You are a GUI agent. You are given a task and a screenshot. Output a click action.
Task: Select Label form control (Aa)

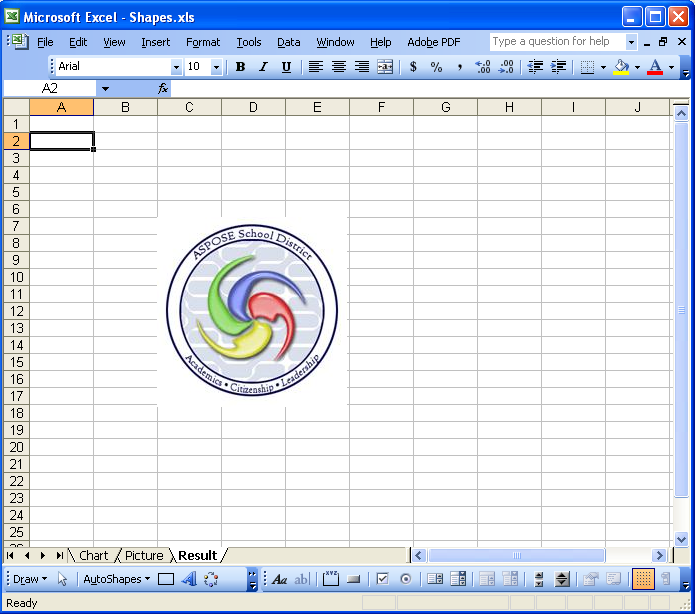click(x=279, y=579)
